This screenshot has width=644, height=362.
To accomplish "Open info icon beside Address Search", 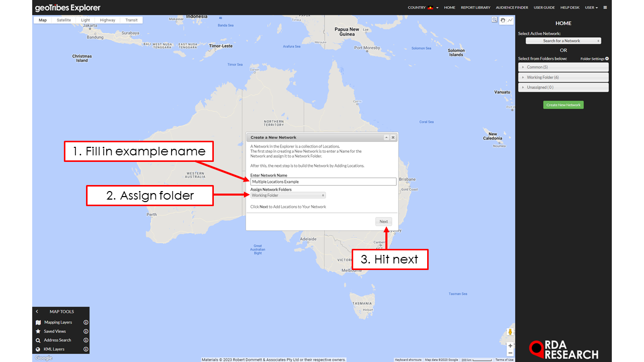I will (86, 340).
